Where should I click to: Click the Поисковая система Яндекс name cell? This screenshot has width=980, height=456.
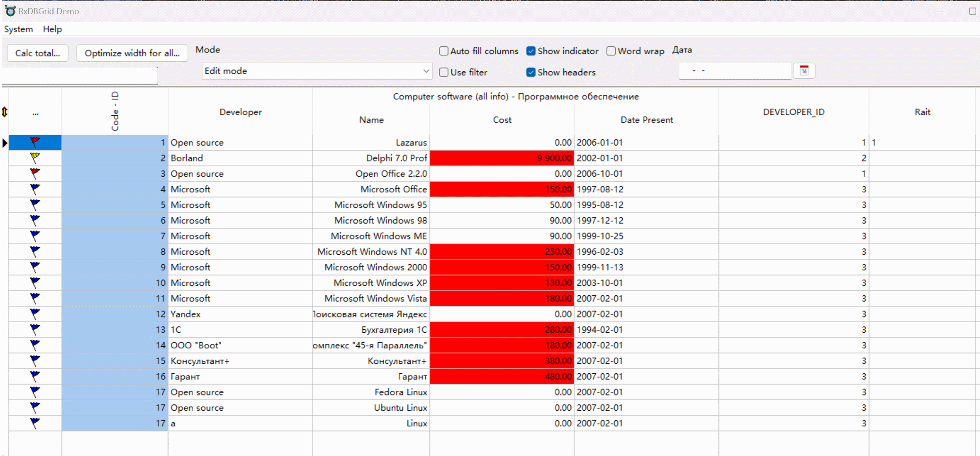pos(371,314)
